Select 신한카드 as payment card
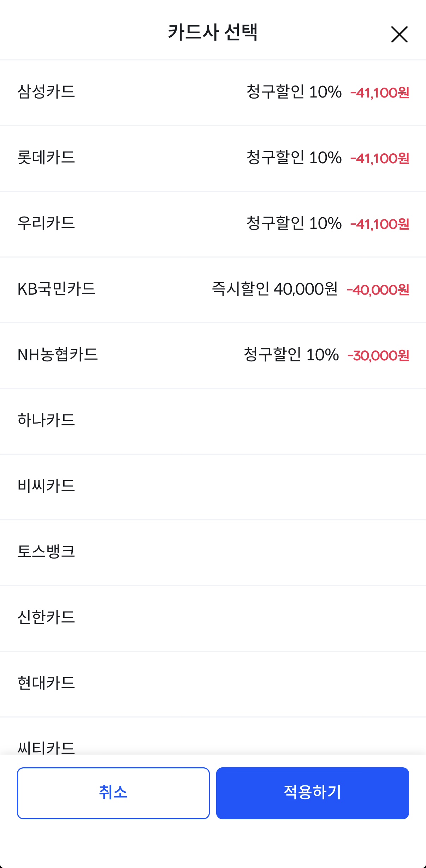The width and height of the screenshot is (426, 868). point(46,618)
